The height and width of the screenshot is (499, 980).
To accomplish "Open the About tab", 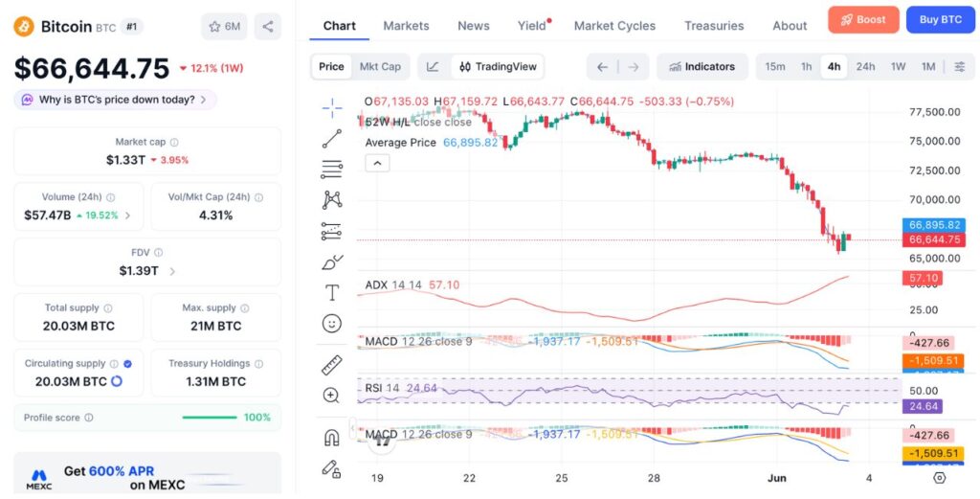I will [790, 26].
